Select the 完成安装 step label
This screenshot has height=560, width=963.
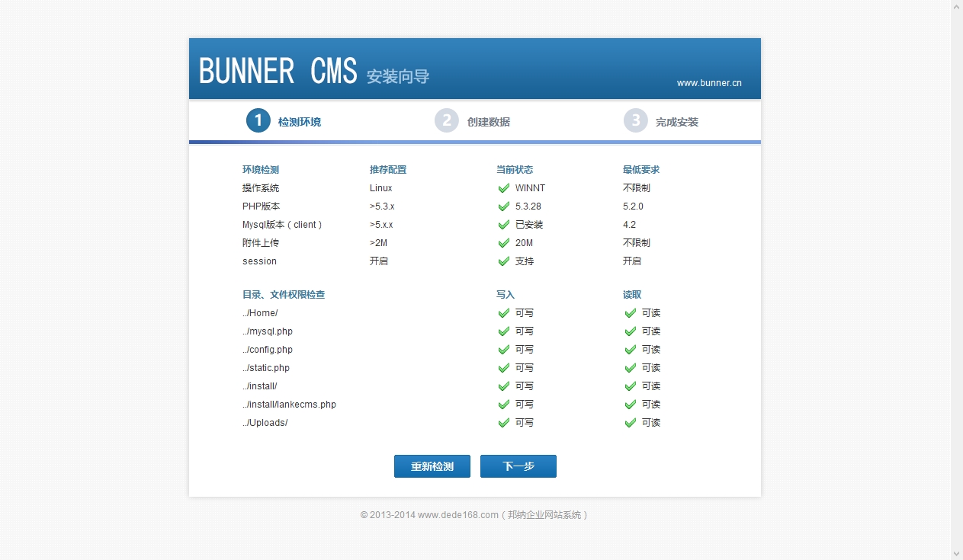pyautogui.click(x=677, y=122)
